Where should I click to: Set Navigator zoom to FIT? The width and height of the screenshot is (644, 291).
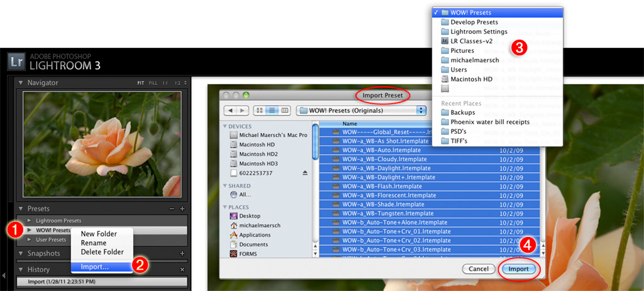click(141, 83)
